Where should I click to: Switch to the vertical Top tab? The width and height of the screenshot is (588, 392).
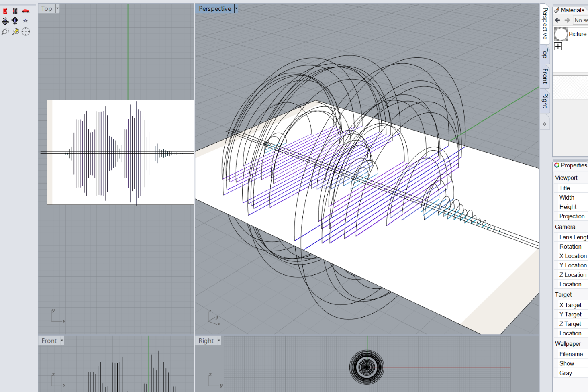545,53
